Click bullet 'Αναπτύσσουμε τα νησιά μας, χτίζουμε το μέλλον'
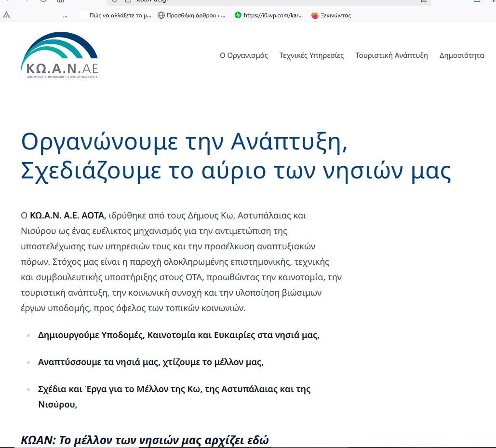 (150, 362)
